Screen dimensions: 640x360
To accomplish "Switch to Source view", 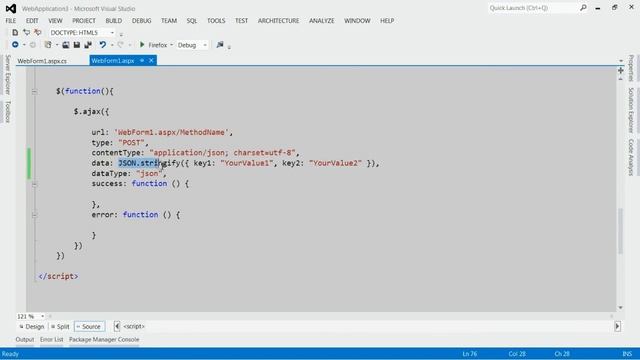I will (x=89, y=327).
